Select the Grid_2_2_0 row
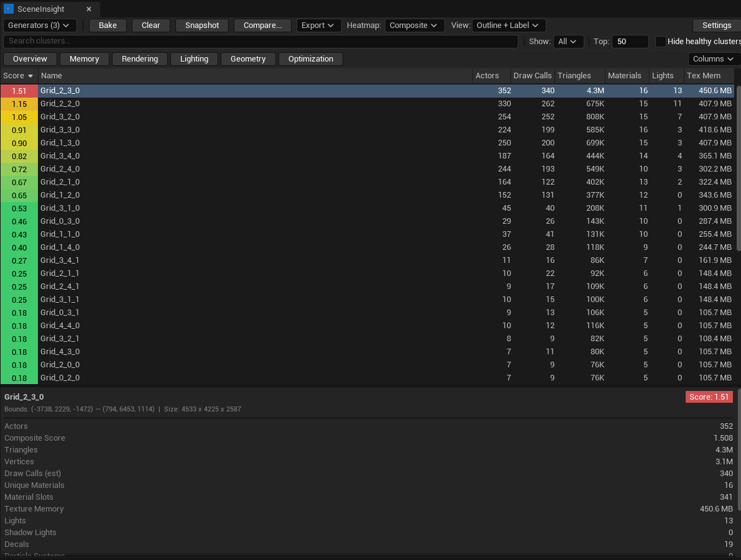 (x=367, y=104)
